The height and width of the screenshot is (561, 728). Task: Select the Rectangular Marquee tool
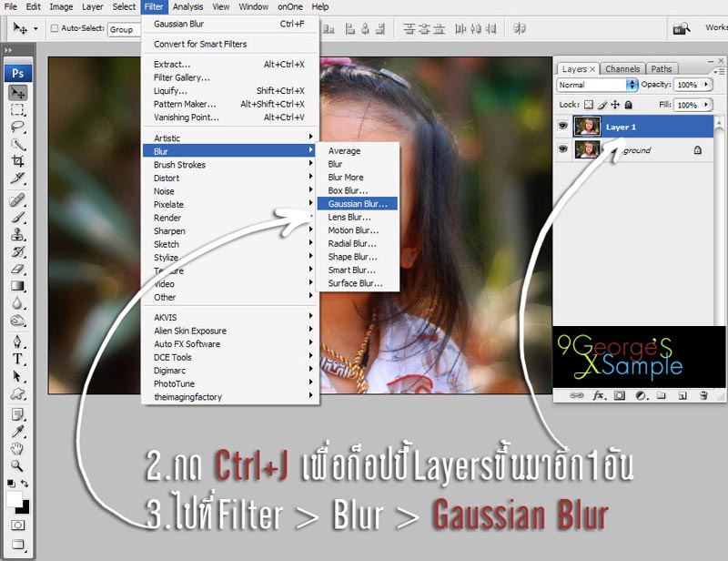pyautogui.click(x=17, y=110)
